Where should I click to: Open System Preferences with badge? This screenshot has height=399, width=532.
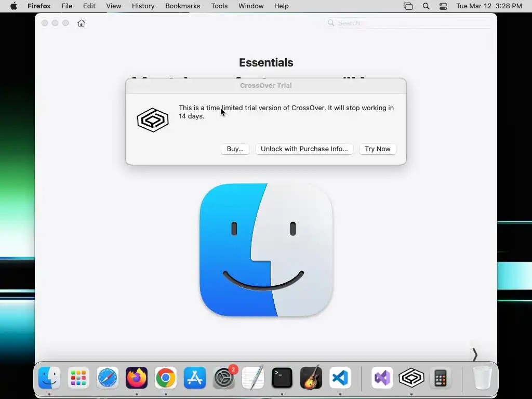coord(224,378)
